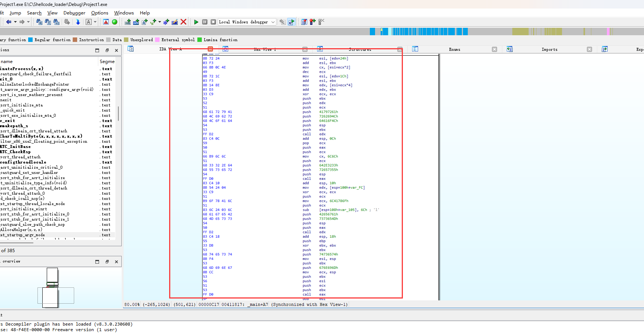Close the Enums tab
The image size is (644, 333).
coord(494,49)
